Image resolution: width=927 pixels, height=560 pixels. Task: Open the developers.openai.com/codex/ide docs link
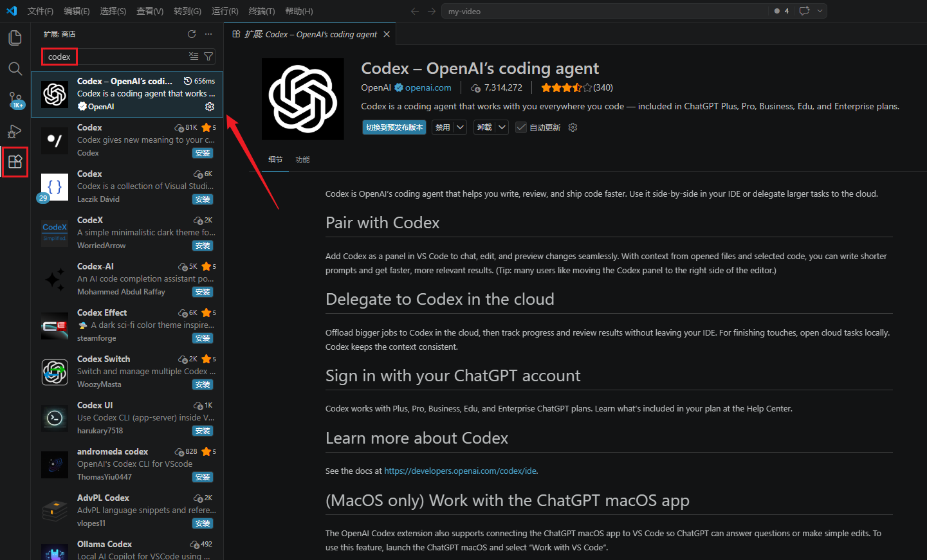[x=460, y=471]
